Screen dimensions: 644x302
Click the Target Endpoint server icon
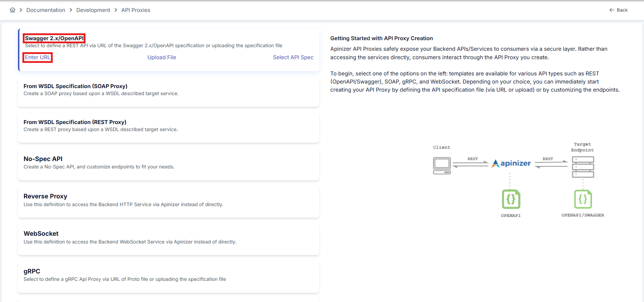583,167
